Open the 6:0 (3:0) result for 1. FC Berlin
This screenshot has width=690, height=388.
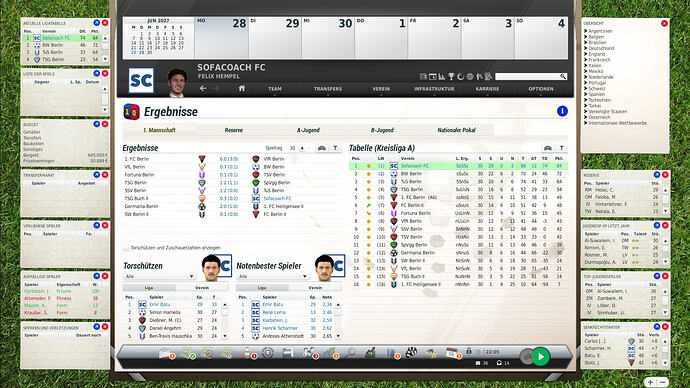coord(229,159)
